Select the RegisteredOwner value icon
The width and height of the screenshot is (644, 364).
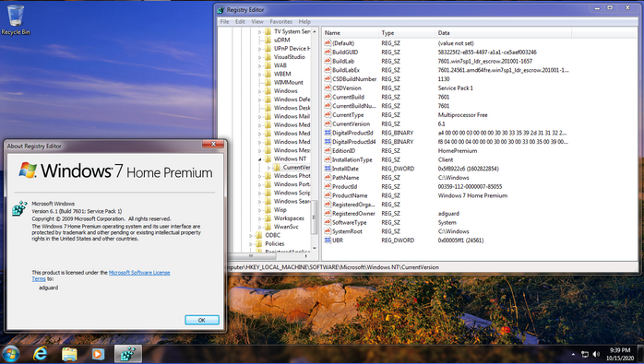coord(328,214)
